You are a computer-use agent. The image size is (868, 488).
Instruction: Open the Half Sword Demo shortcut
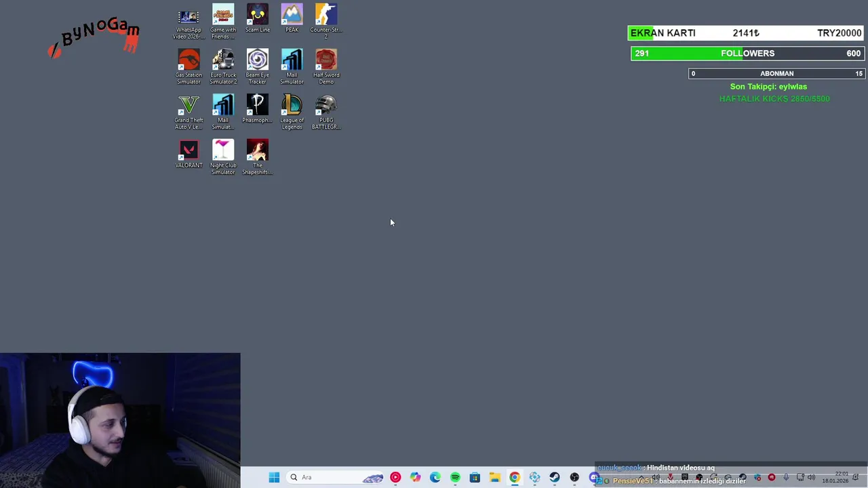click(326, 66)
